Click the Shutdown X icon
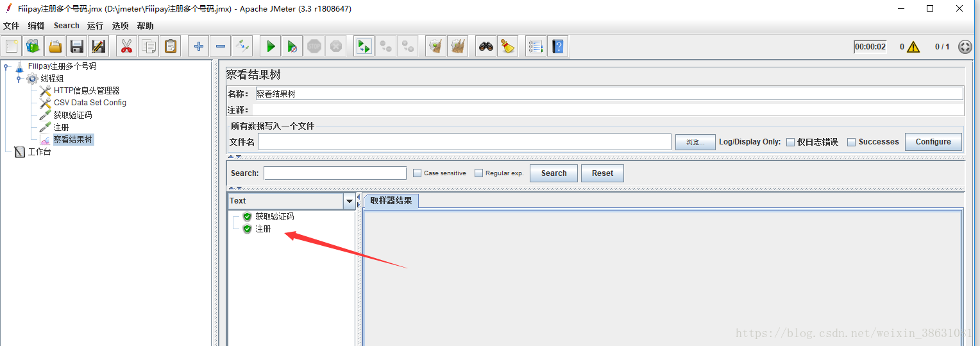This screenshot has width=980, height=346. 335,46
